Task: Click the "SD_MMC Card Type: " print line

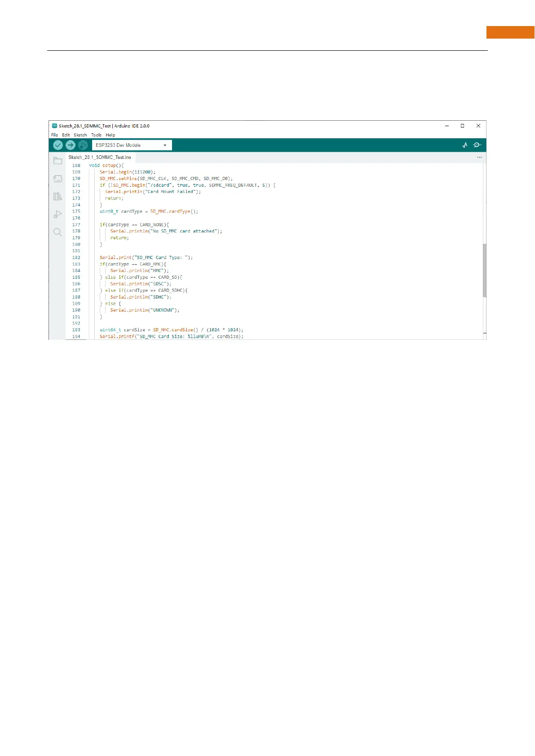Action: point(146,258)
